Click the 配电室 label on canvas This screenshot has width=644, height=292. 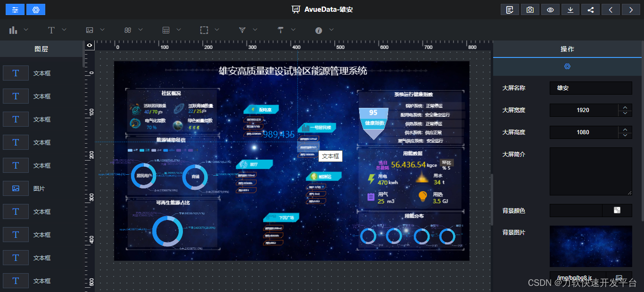tap(262, 109)
